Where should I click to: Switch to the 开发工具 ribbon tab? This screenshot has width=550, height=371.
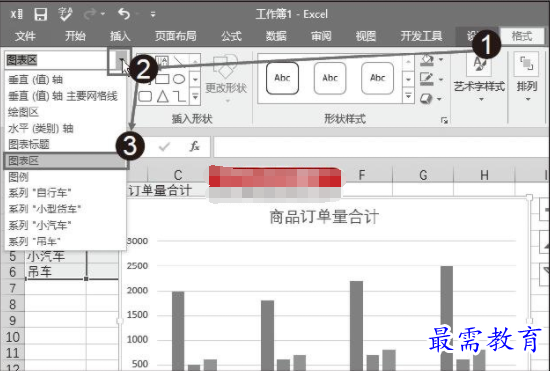[421, 36]
